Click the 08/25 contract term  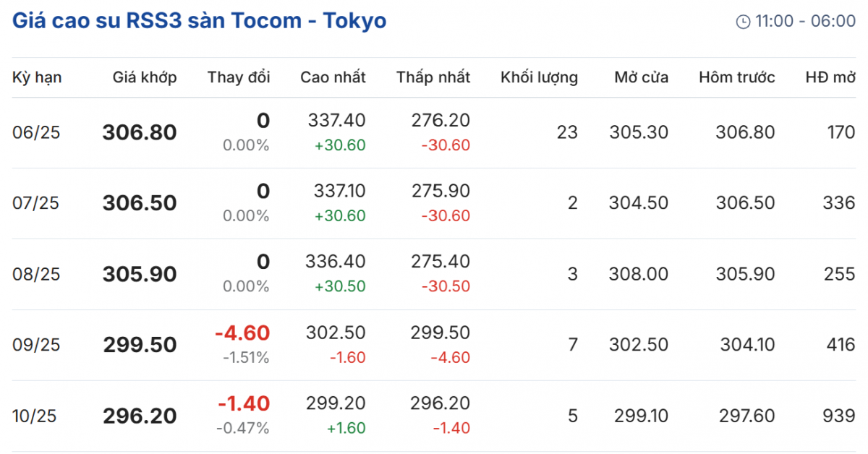[x=36, y=274]
